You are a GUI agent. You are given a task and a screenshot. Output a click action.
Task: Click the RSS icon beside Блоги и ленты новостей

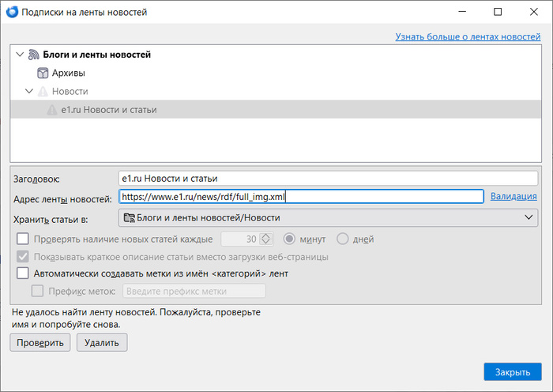[x=34, y=55]
